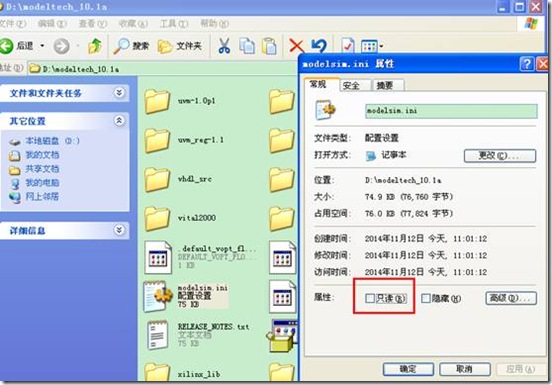552x385 pixels.
Task: Click the file type icon in Properties dialog
Action: tap(326, 110)
